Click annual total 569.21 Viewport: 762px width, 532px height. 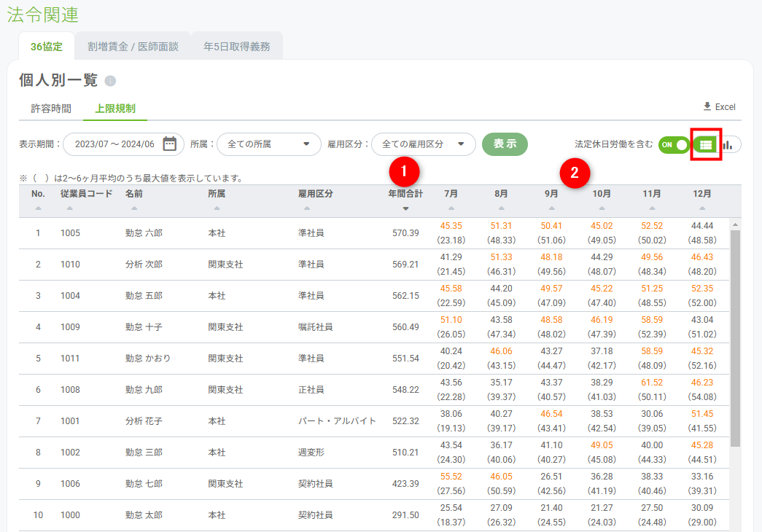[405, 265]
